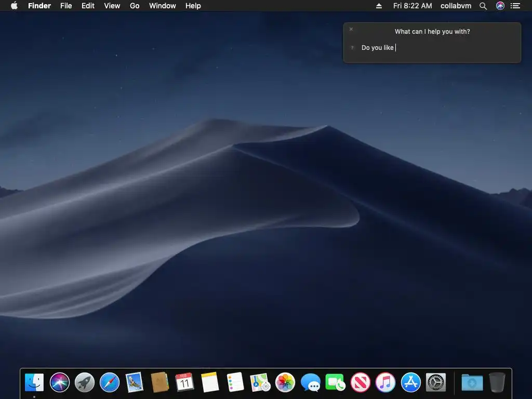This screenshot has height=399, width=532.
Task: Open Reminders app in Dock
Action: pyautogui.click(x=235, y=382)
